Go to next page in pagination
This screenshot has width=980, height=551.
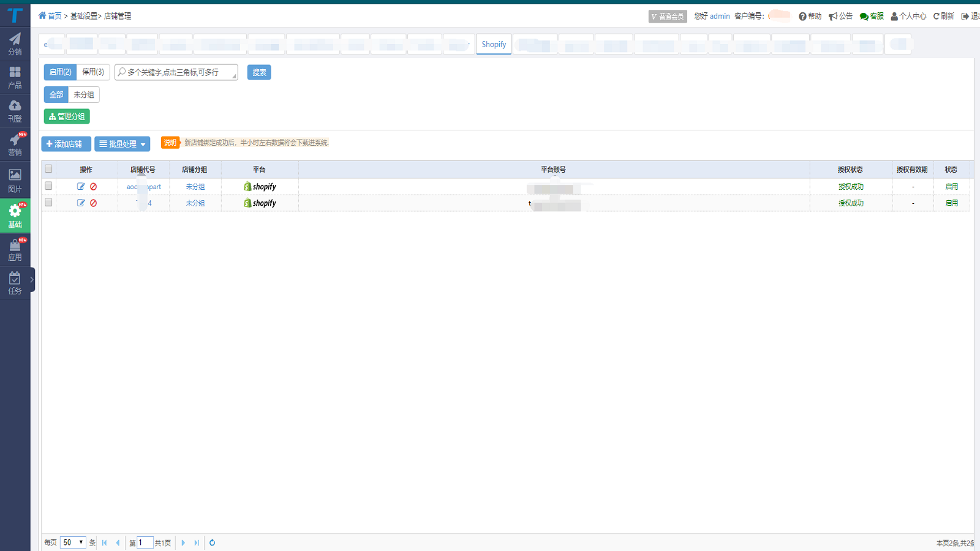click(x=183, y=542)
